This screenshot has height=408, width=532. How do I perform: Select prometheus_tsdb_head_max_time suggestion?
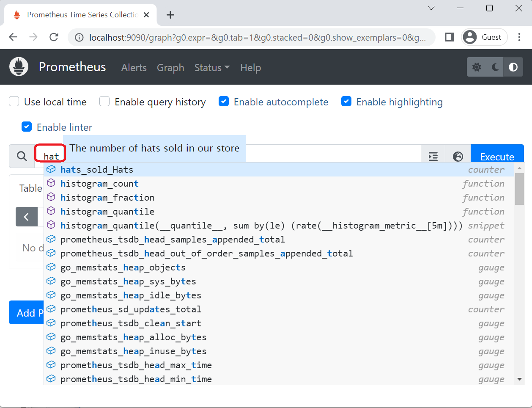pos(279,365)
